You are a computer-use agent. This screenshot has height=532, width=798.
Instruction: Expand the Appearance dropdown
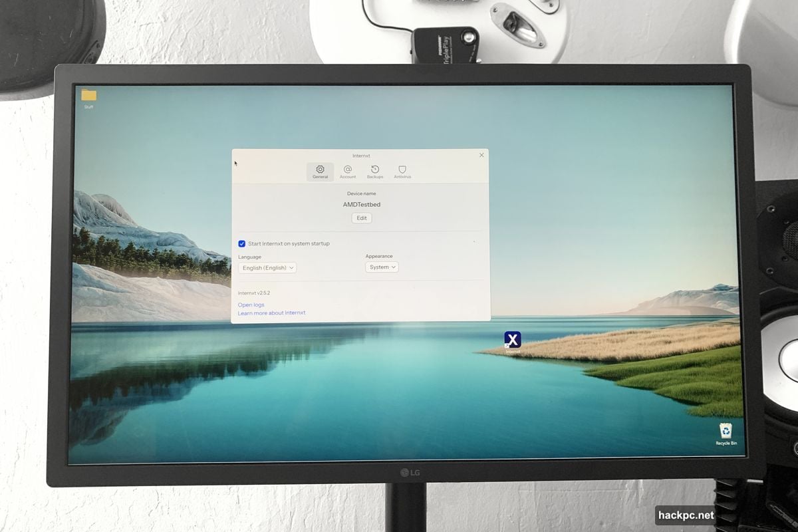tap(382, 267)
